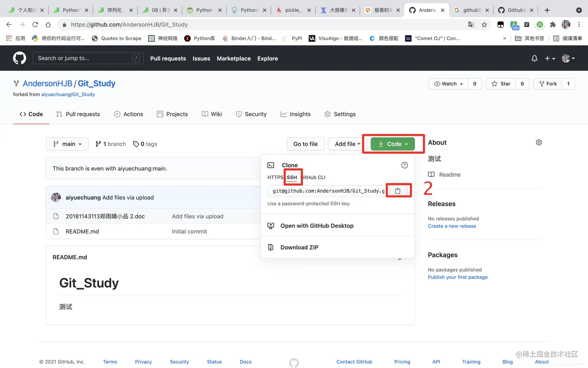Screen dimensions: 588x368
Task: Open the 20181143113 .doc file
Action: [x=105, y=217]
